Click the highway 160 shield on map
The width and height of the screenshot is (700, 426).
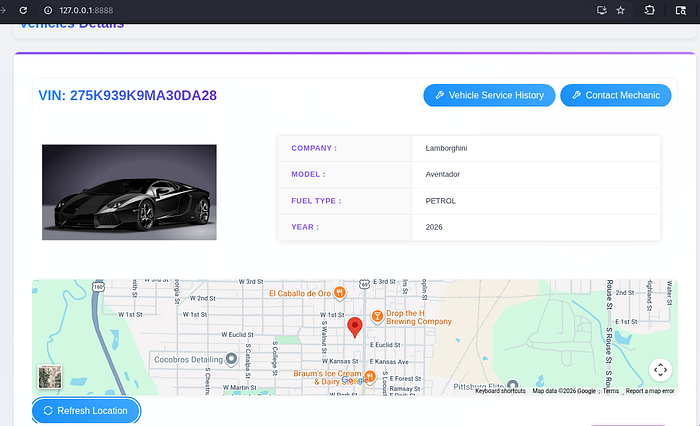pyautogui.click(x=99, y=287)
